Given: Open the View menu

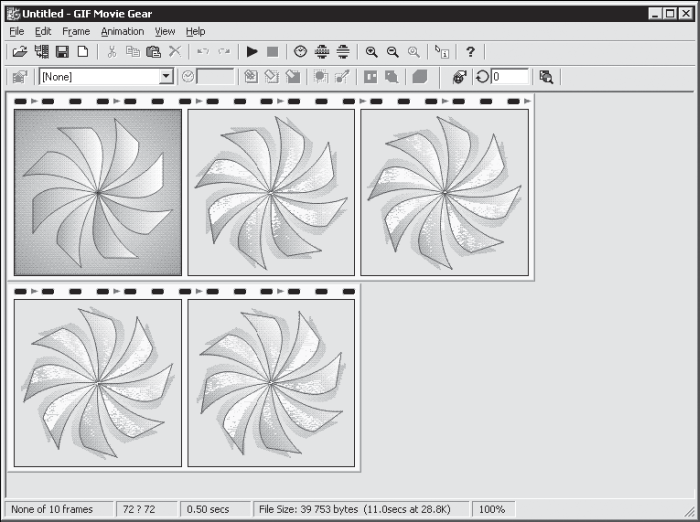Looking at the screenshot, I should (x=165, y=31).
